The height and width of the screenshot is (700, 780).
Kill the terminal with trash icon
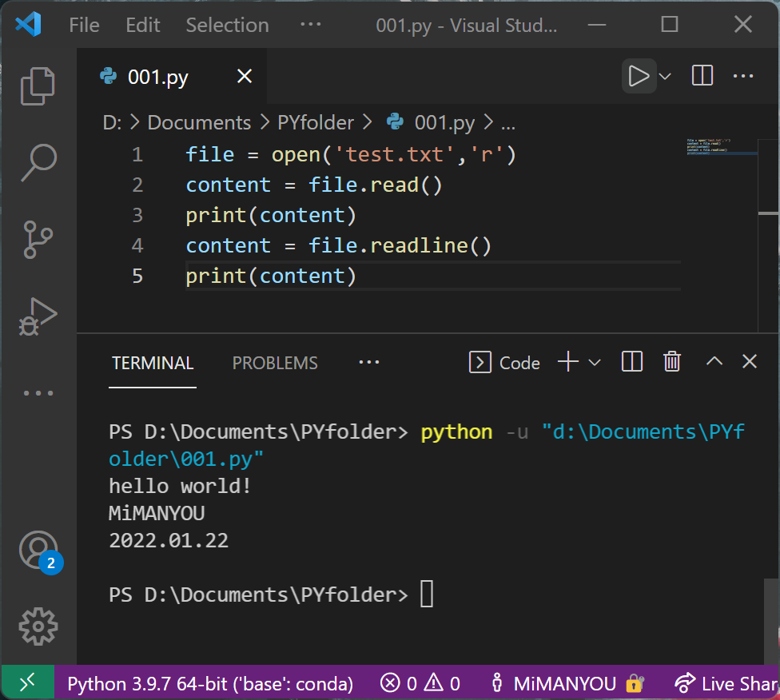click(672, 362)
